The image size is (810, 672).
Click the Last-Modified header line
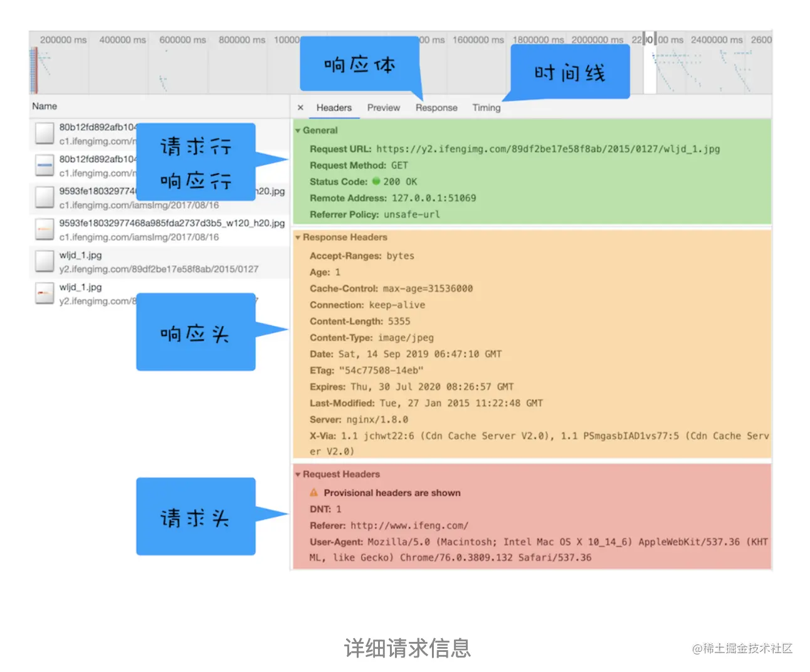426,403
